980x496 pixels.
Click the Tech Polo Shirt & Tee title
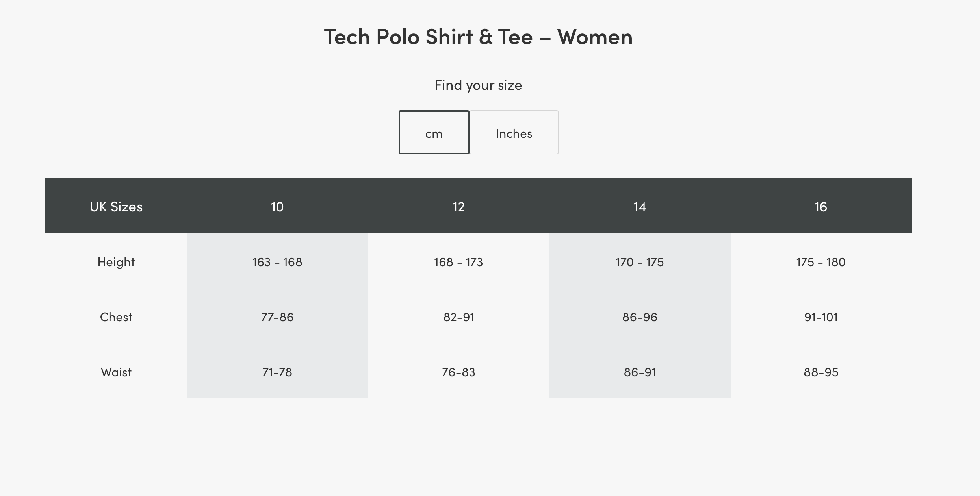478,37
